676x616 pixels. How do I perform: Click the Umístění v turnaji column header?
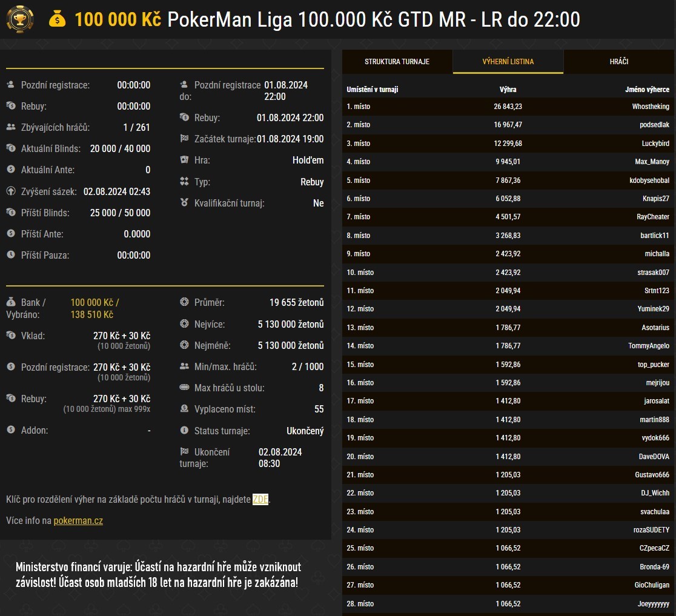[x=372, y=90]
